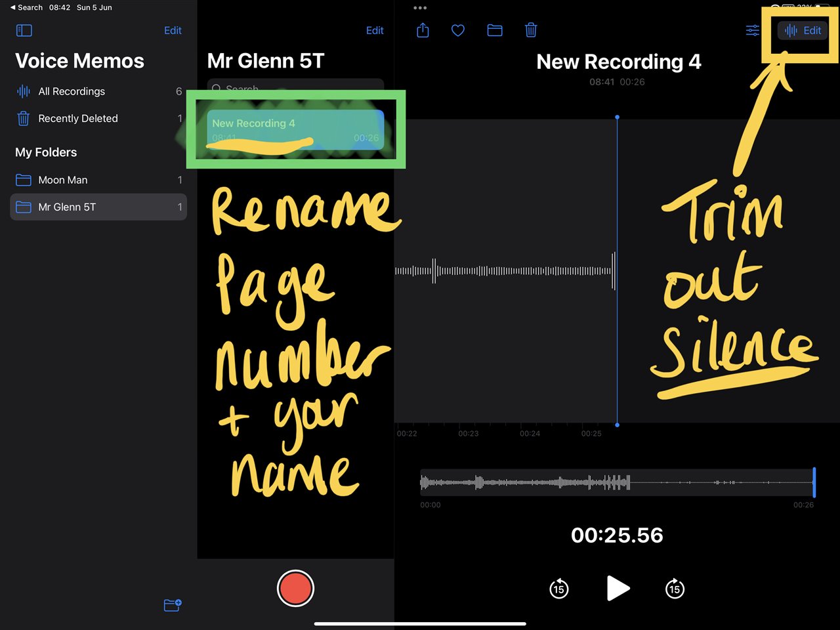Skip forward 15 seconds
The height and width of the screenshot is (630, 840).
(x=675, y=589)
